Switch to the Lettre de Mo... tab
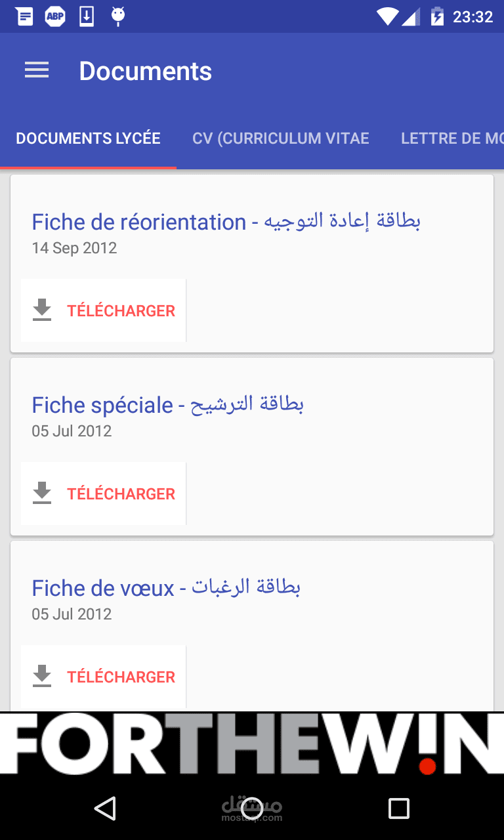Viewport: 504px width, 840px height. [452, 138]
